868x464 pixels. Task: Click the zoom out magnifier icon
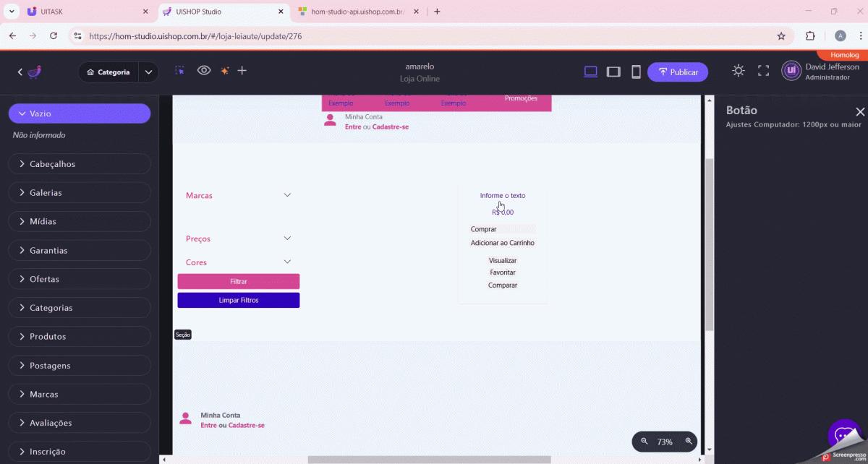coord(644,442)
